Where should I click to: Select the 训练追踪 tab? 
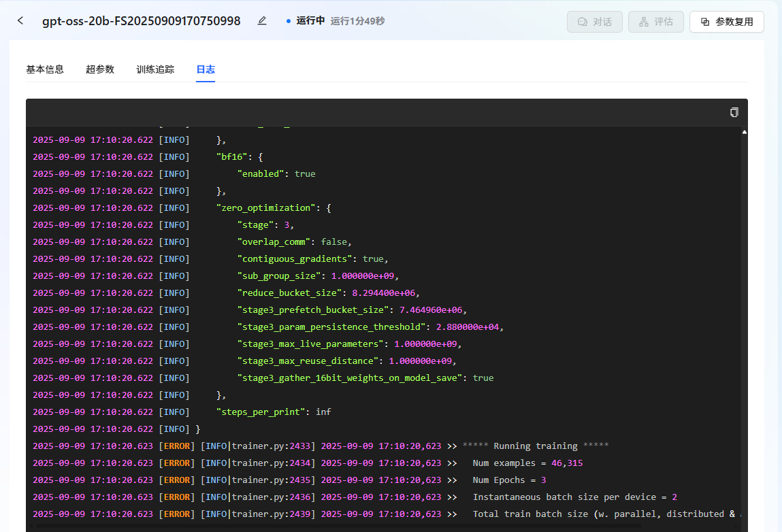tap(155, 69)
